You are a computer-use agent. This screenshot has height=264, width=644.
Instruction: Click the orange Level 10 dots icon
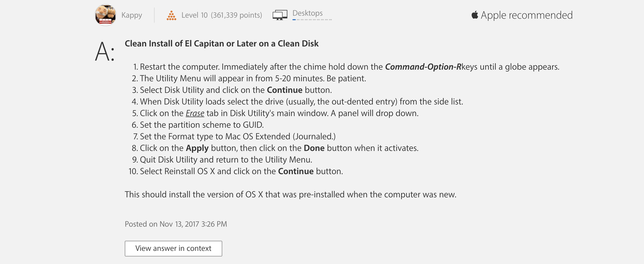coord(171,15)
